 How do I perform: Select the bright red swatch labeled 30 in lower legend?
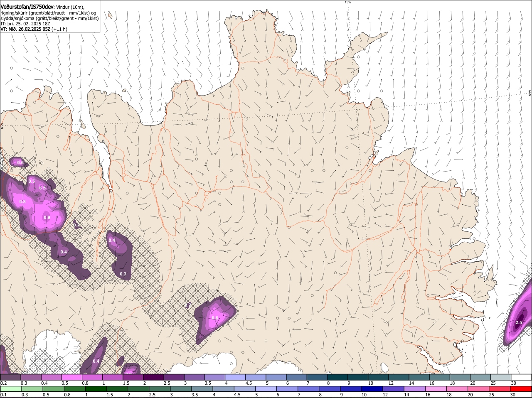(x=521, y=389)
